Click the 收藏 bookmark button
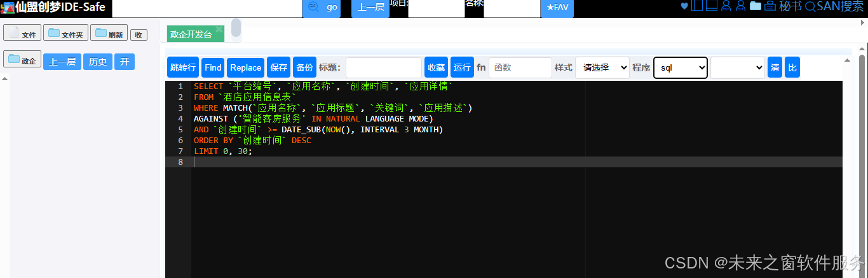The image size is (868, 278). (436, 67)
